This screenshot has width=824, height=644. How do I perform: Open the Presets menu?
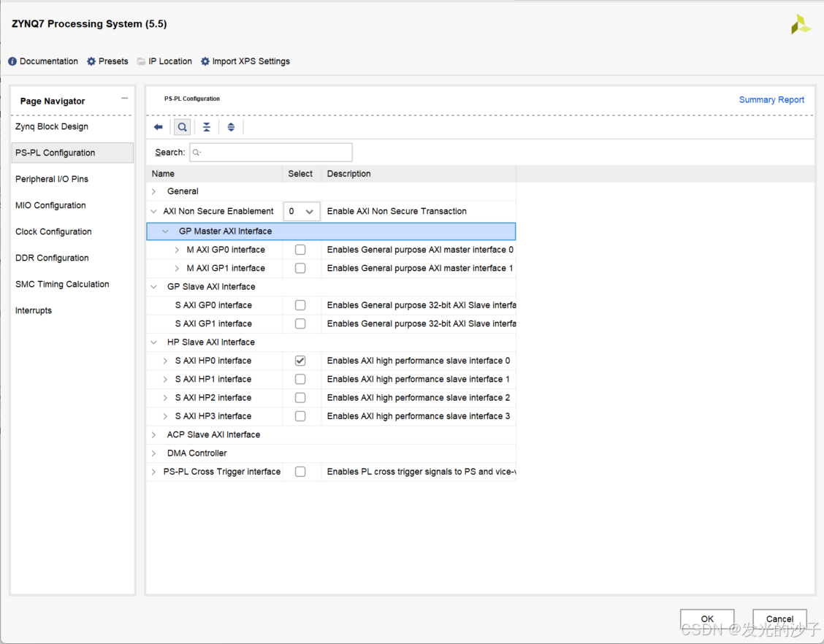[x=113, y=61]
